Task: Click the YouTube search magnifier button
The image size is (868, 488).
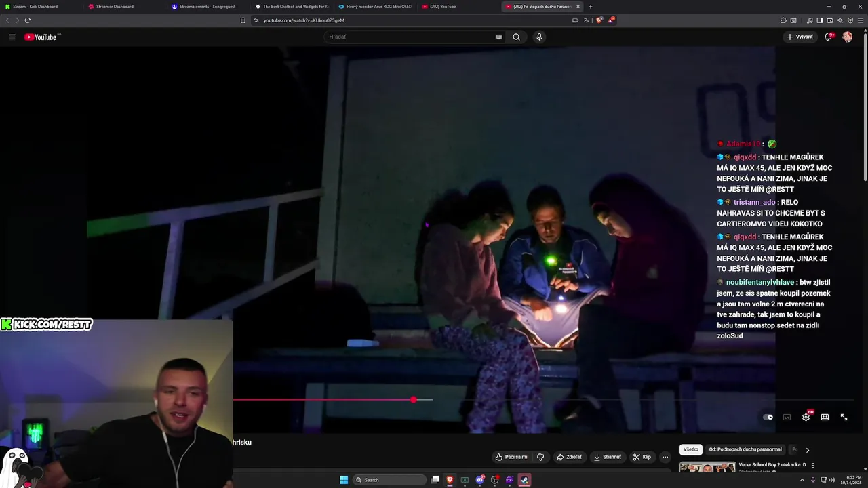Action: [x=516, y=37]
